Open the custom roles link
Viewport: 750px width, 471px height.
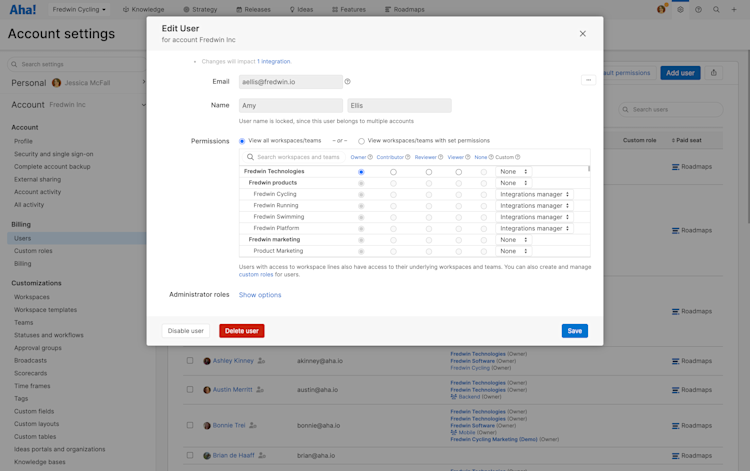pos(256,274)
